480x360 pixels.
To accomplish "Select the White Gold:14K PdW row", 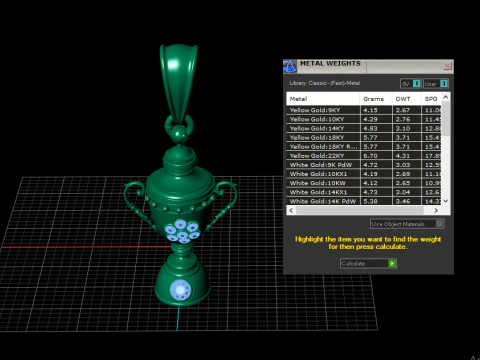I will click(x=364, y=201).
